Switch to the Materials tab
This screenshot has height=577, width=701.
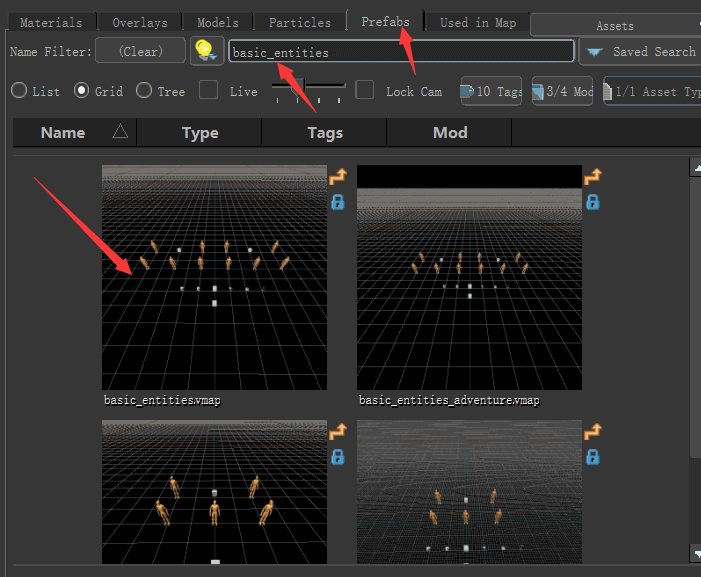coord(51,22)
